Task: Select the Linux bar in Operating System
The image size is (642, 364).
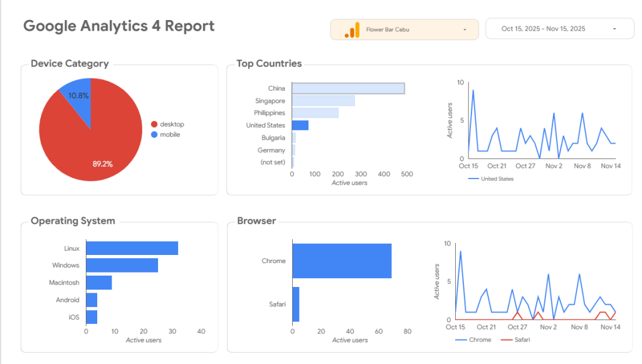Action: point(132,248)
